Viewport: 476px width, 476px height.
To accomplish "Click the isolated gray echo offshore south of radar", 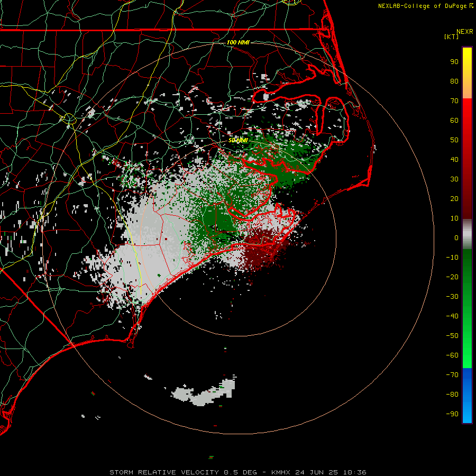I will click(204, 392).
